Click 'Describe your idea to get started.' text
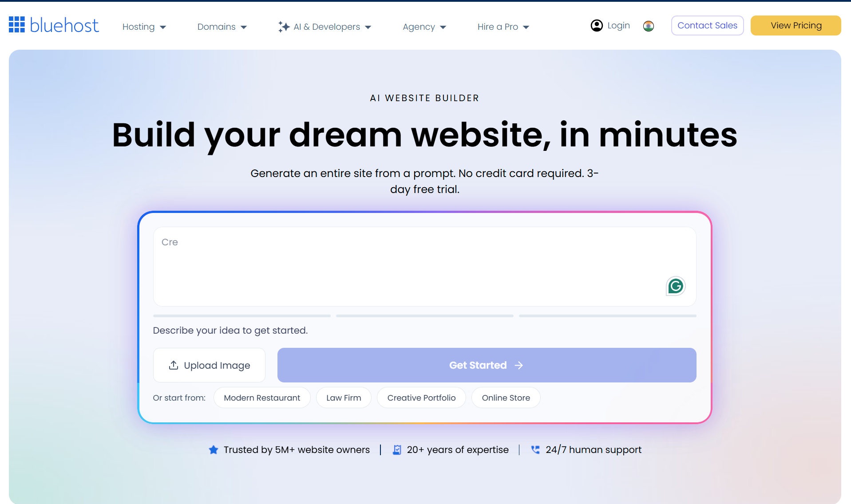 tap(230, 331)
